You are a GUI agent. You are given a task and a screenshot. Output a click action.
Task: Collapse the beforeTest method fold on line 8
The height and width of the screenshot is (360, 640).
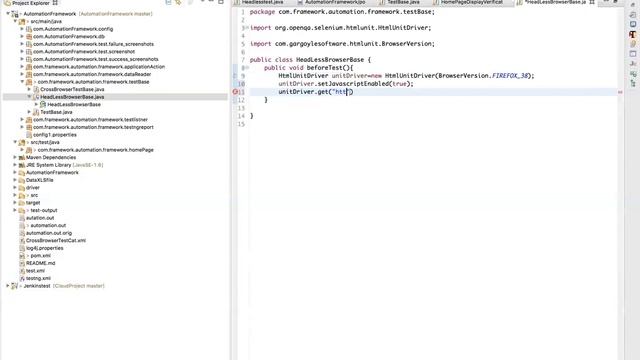247,68
